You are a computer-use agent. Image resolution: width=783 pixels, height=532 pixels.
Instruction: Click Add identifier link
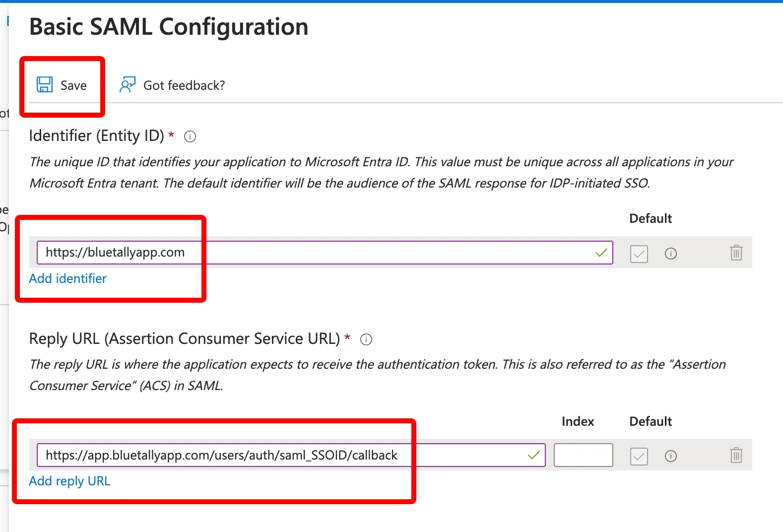click(67, 278)
